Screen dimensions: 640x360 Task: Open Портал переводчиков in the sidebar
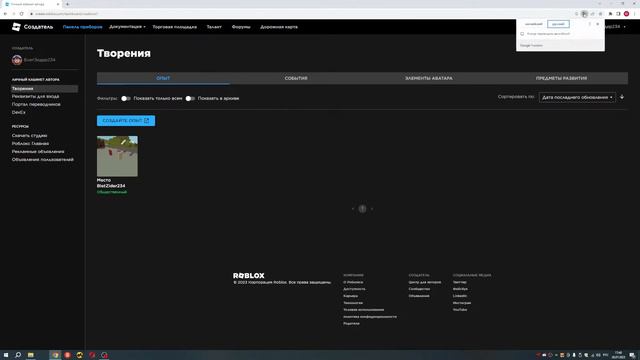pos(36,104)
